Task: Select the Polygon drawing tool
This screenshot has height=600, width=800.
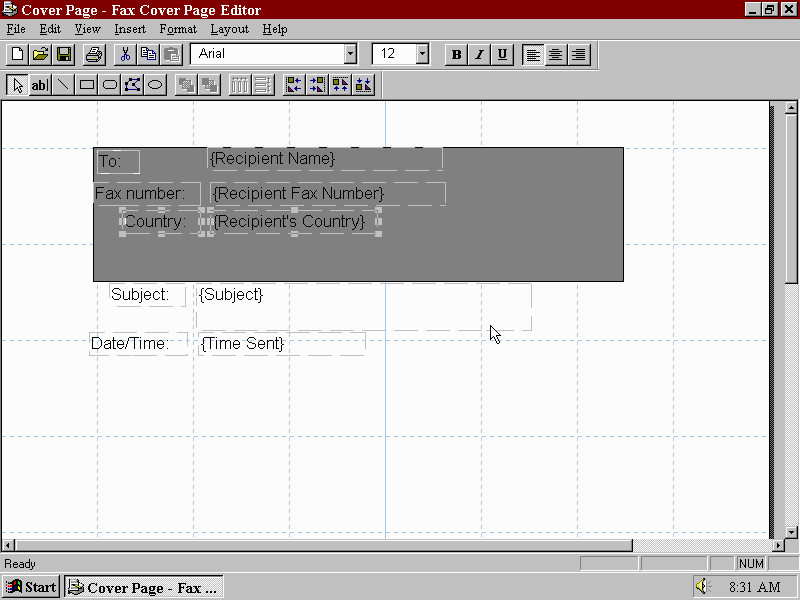Action: pyautogui.click(x=132, y=85)
